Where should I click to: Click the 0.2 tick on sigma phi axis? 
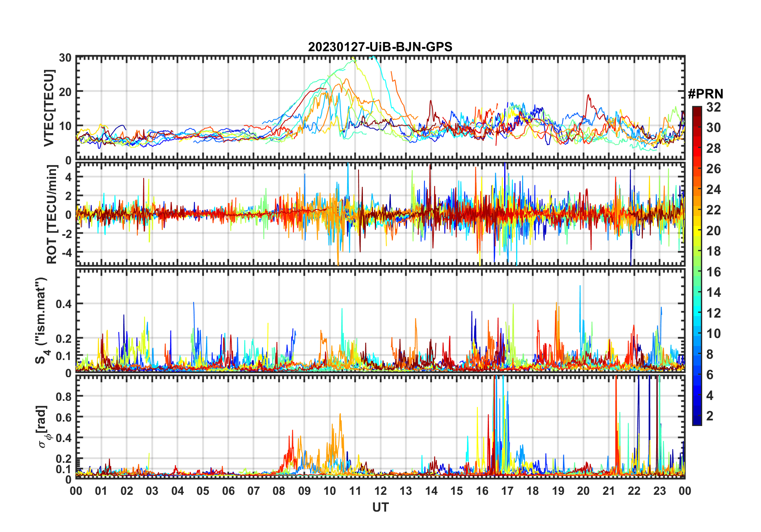tap(64, 459)
